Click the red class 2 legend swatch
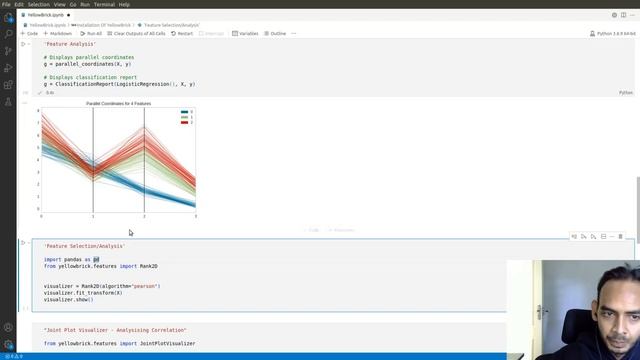The image size is (640, 360). [x=184, y=122]
